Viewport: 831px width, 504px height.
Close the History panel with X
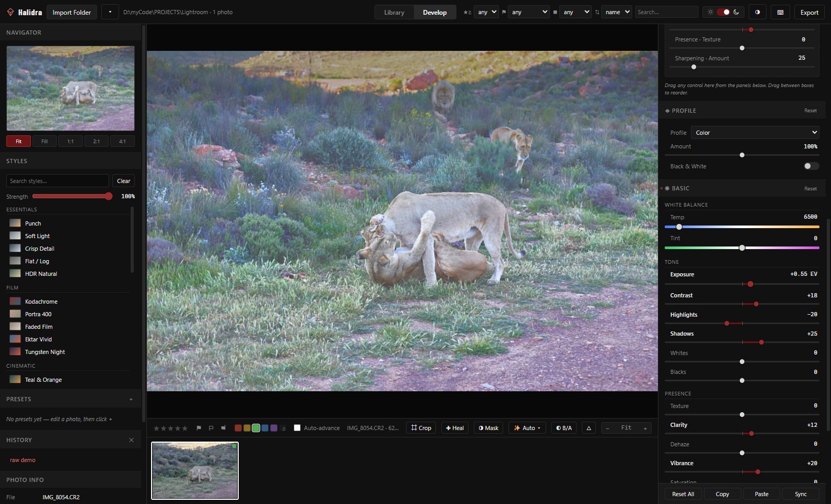[131, 440]
